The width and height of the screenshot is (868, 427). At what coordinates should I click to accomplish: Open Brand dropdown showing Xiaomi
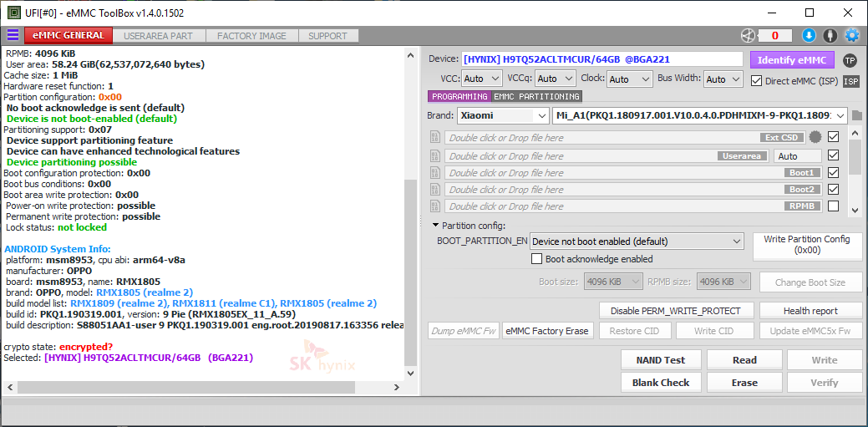tap(503, 116)
